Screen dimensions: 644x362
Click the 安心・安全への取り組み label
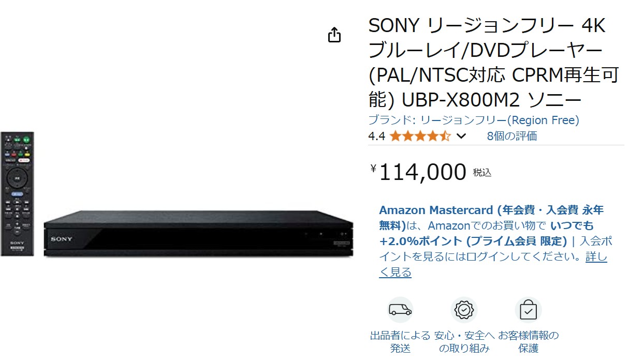click(464, 342)
